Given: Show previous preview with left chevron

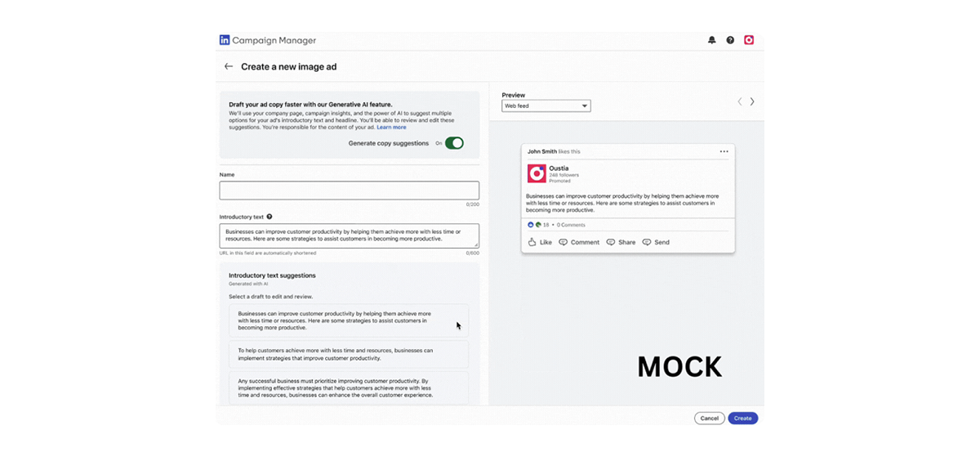Looking at the screenshot, I should click(740, 101).
